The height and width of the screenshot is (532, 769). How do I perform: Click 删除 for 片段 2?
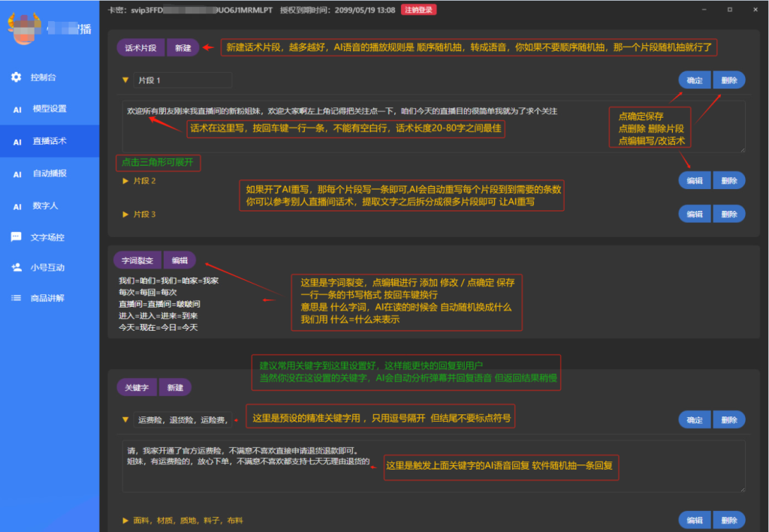[728, 181]
